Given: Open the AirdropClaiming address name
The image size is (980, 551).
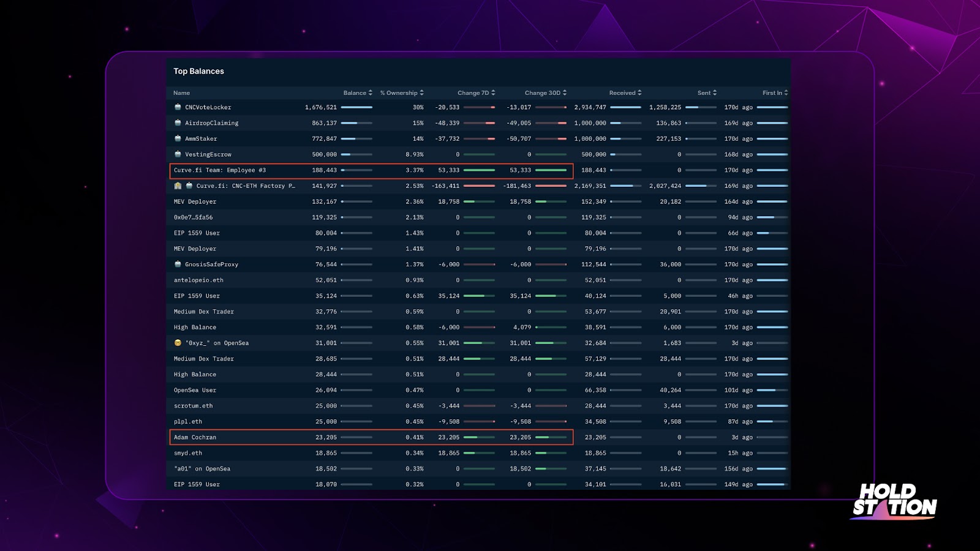Looking at the screenshot, I should click(x=212, y=123).
